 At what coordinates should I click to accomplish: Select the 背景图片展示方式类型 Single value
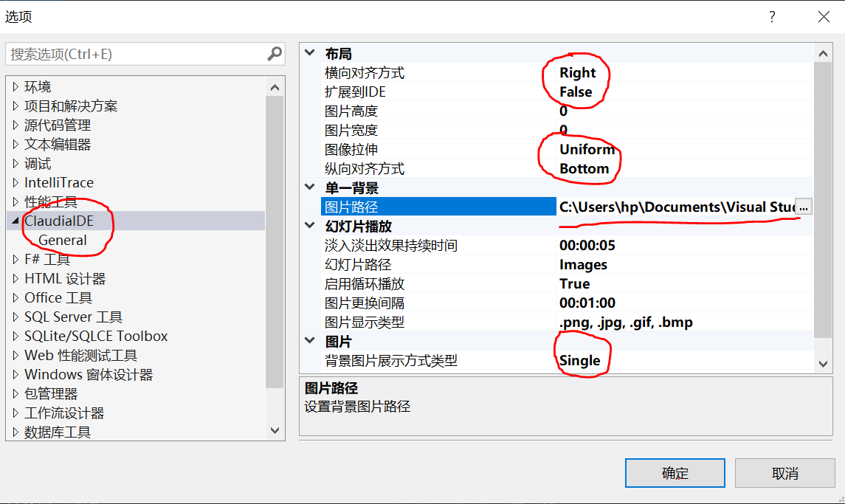coord(579,359)
